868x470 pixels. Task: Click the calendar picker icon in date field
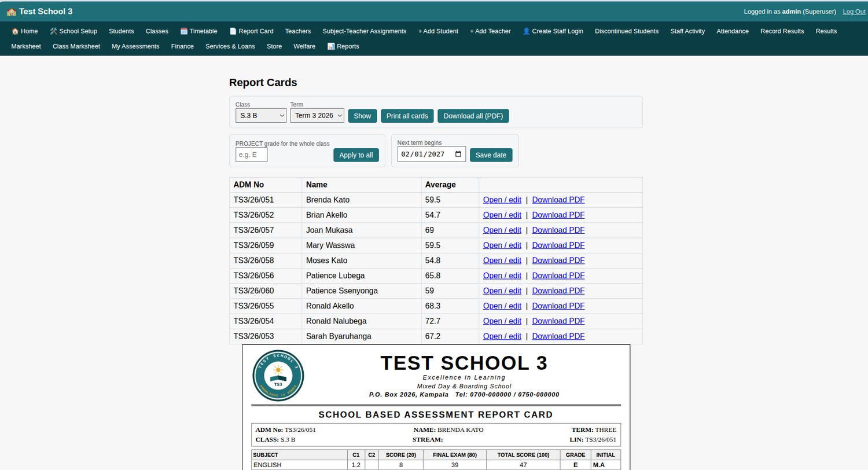[x=458, y=154]
